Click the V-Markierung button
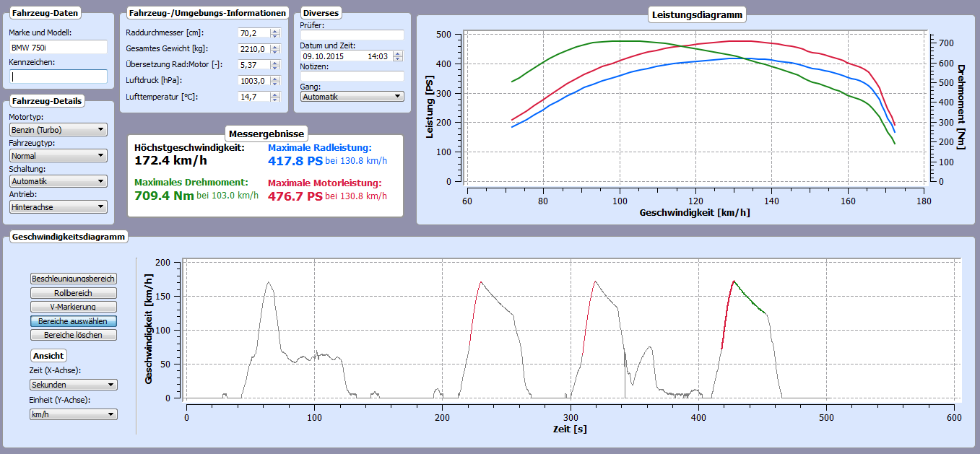Screen dimensions: 980x454 pos(73,307)
